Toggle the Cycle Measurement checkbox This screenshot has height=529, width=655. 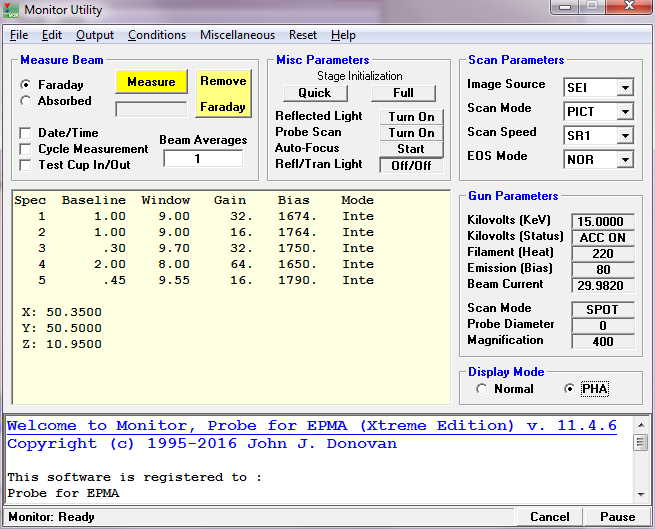26,149
